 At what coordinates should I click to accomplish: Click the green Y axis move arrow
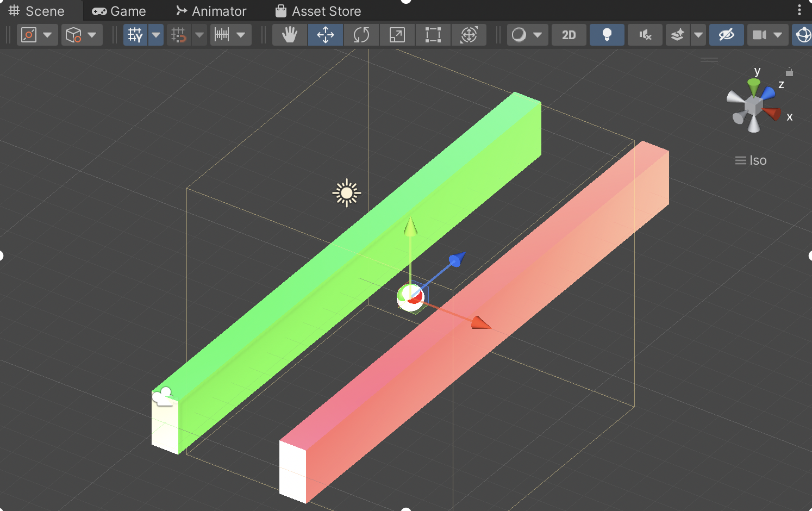click(x=410, y=226)
